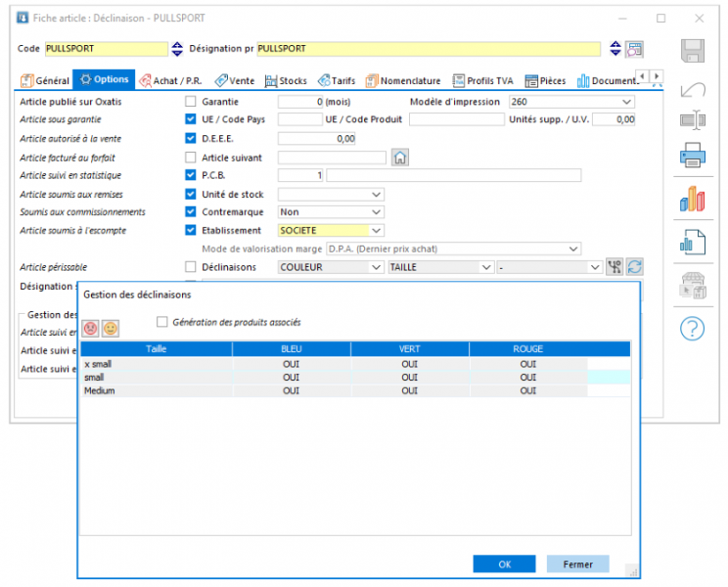This screenshot has height=587, width=728.
Task: Click the OK button
Action: (504, 564)
